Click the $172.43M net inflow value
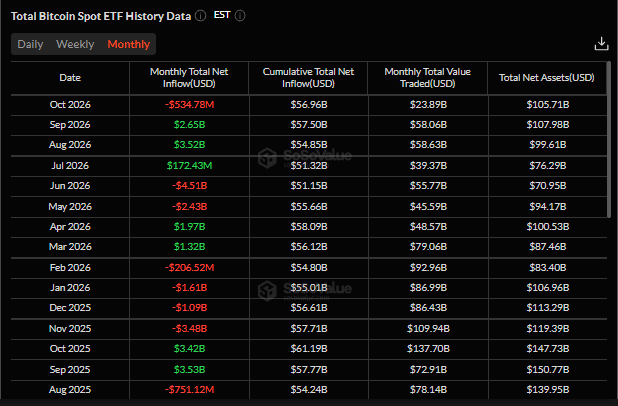 190,166
